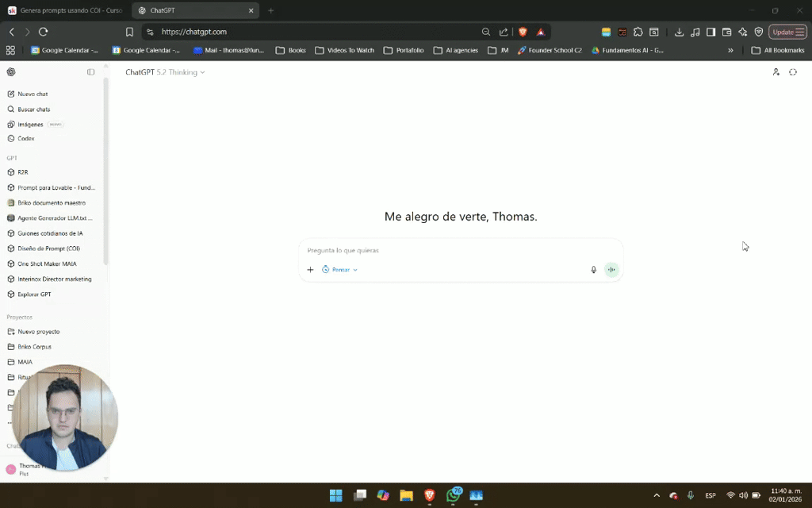Viewport: 812px width, 508px height.
Task: Open Codex from sidebar
Action: (21, 138)
